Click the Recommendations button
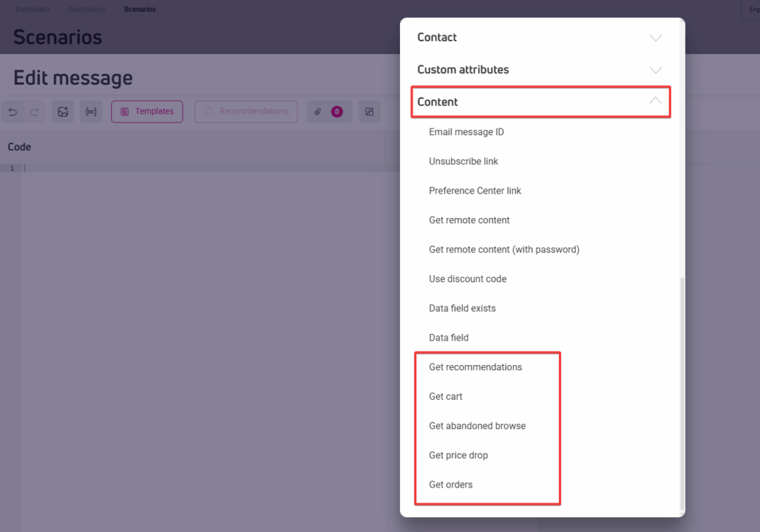 246,112
